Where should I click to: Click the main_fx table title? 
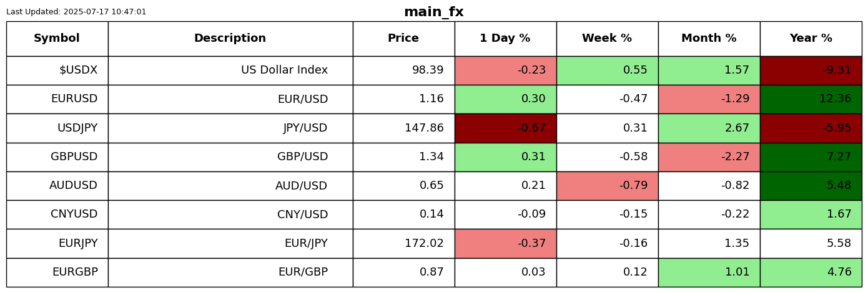click(x=433, y=12)
